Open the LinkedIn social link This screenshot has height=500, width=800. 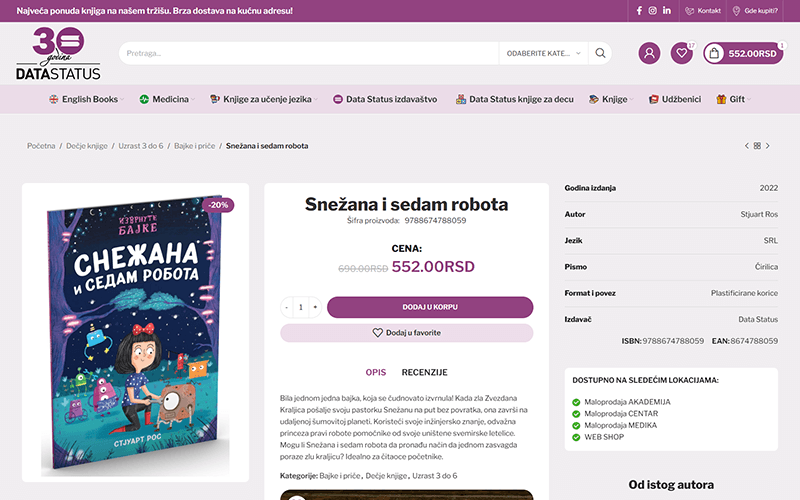pos(667,11)
